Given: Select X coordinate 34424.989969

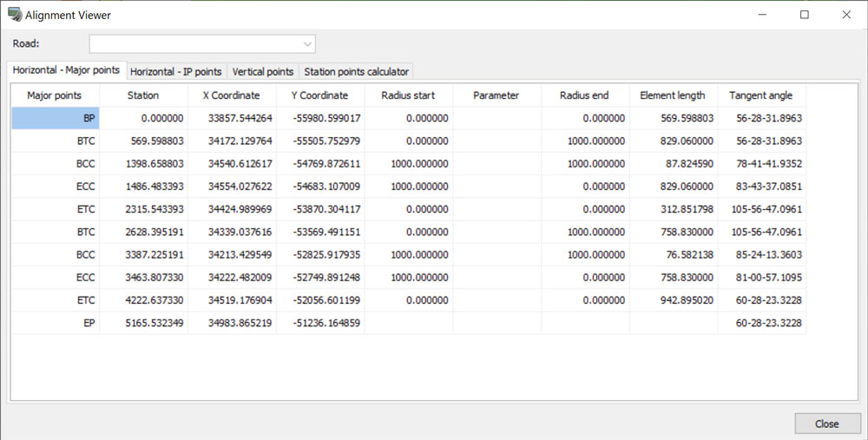Looking at the screenshot, I should (232, 208).
